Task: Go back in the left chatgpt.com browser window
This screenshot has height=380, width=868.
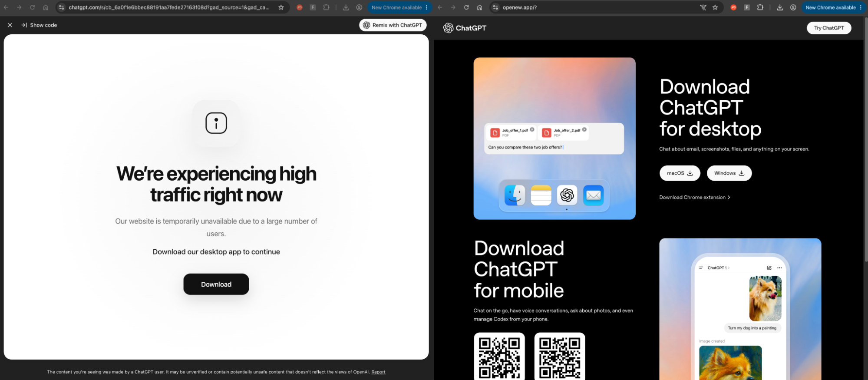Action: pyautogui.click(x=6, y=7)
